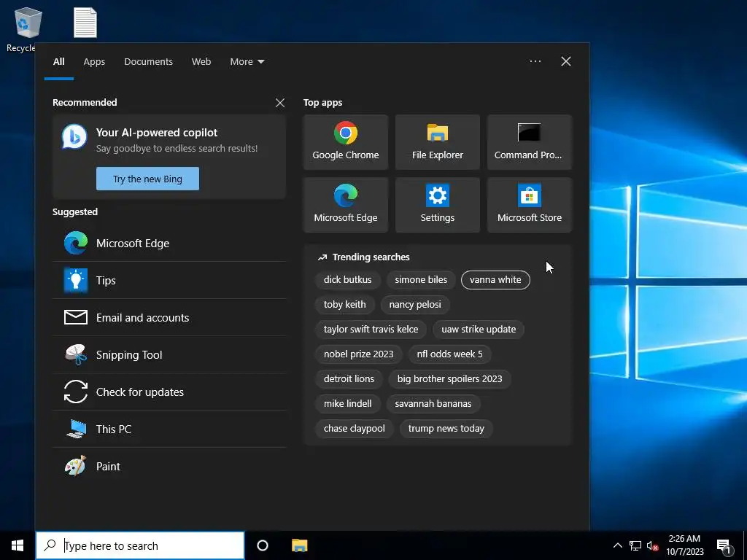
Task: Click 'Say goodbye to endless search results!' text
Action: pyautogui.click(x=177, y=148)
